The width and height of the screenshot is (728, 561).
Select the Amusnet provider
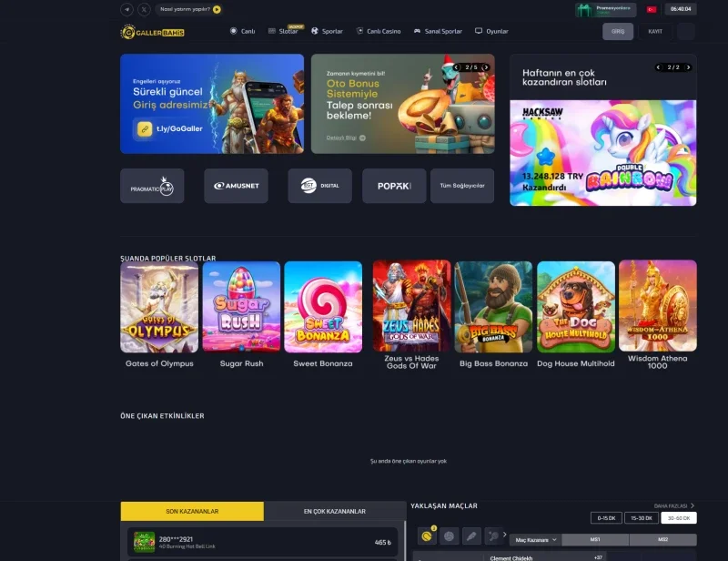click(x=236, y=186)
